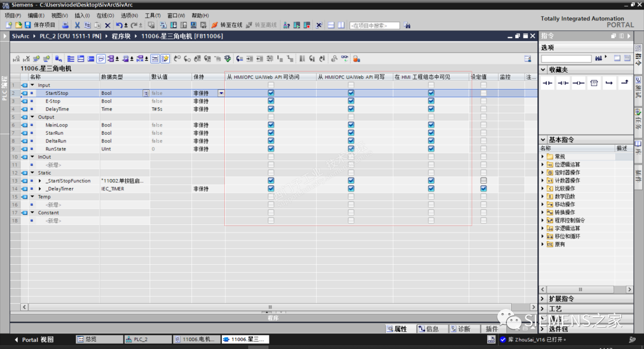Image resolution: width=644 pixels, height=349 pixels.
Task: Click the Undo toolbar icon
Action: click(x=120, y=26)
